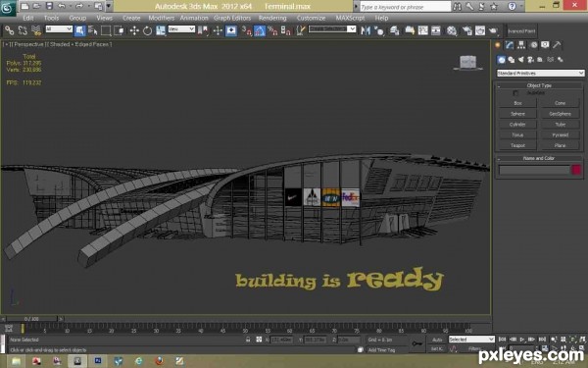Open the Curve Editor icon
588x368 pixels.
pyautogui.click(x=422, y=30)
